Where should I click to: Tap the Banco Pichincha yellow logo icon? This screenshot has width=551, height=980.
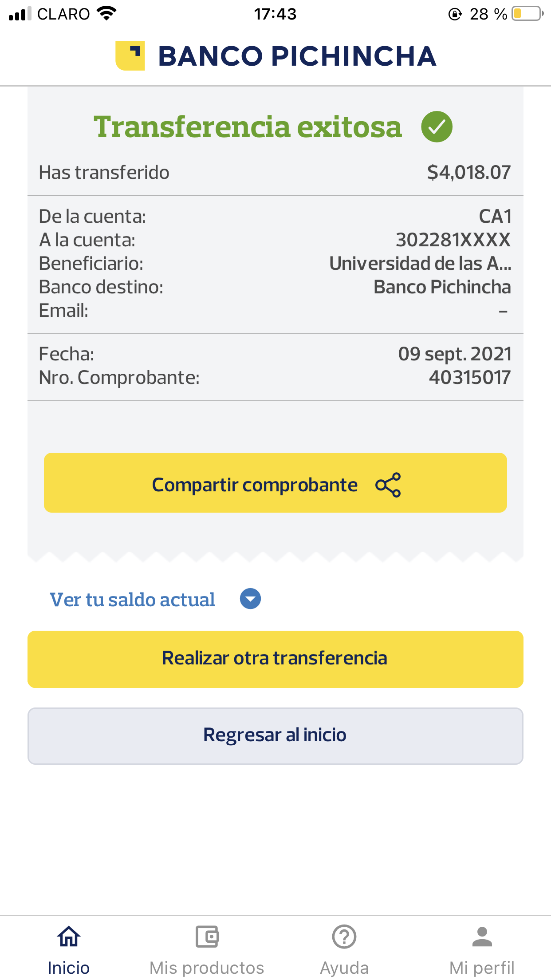pyautogui.click(x=130, y=56)
